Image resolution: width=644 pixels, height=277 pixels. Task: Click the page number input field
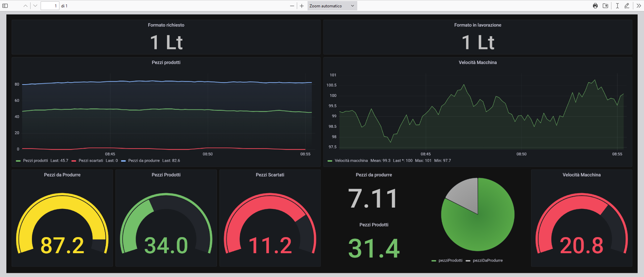coord(50,6)
